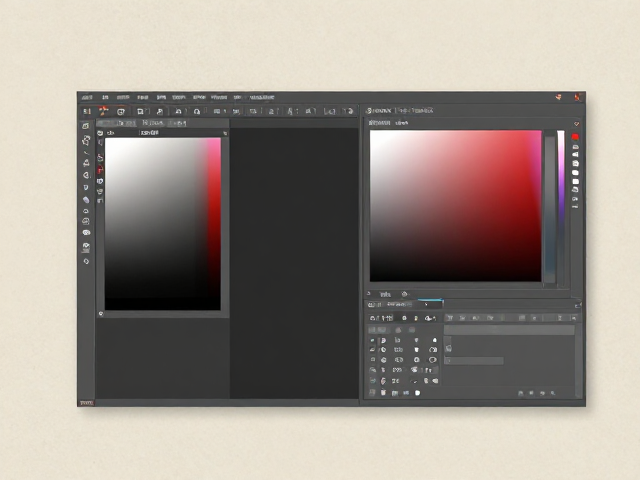Viewport: 640px width, 480px height.
Task: Click the expand icon at the lower right panel's top-right corner
Action: [578, 305]
